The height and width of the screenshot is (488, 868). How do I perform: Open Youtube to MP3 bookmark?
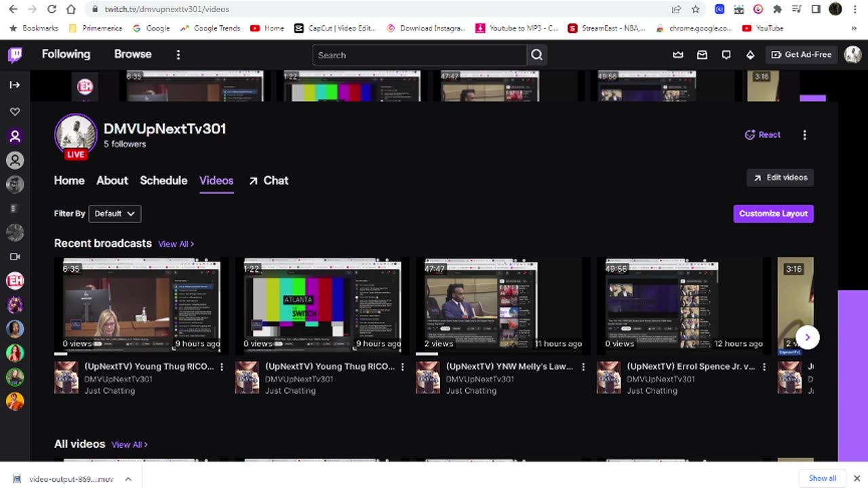click(x=517, y=28)
